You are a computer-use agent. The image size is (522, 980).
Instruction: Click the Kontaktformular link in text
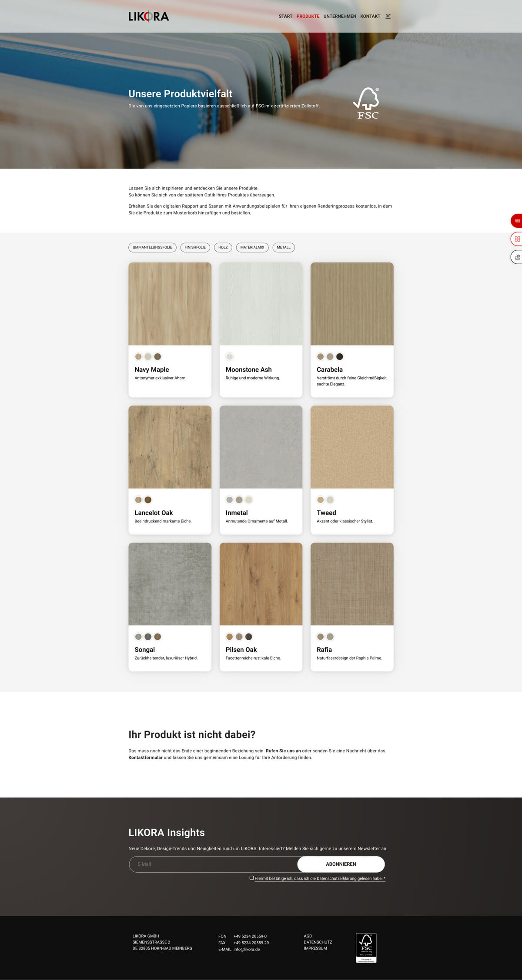click(x=145, y=757)
